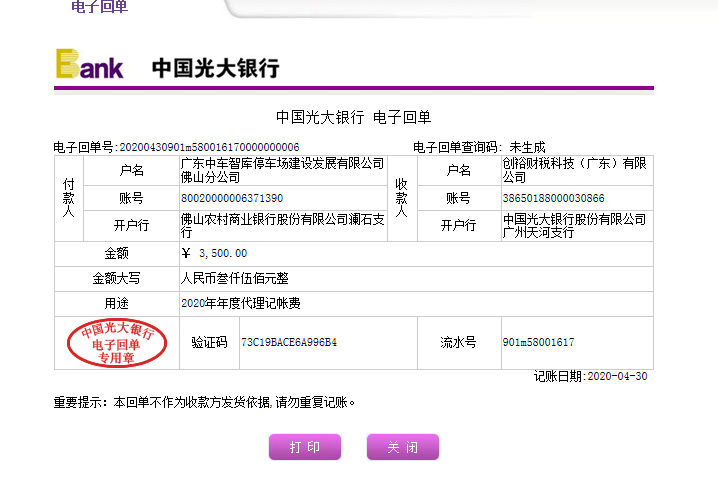Click payee bank 中国光大银行股份有限公司广州天河支行
Screen dimensions: 718x498
(x=575, y=226)
